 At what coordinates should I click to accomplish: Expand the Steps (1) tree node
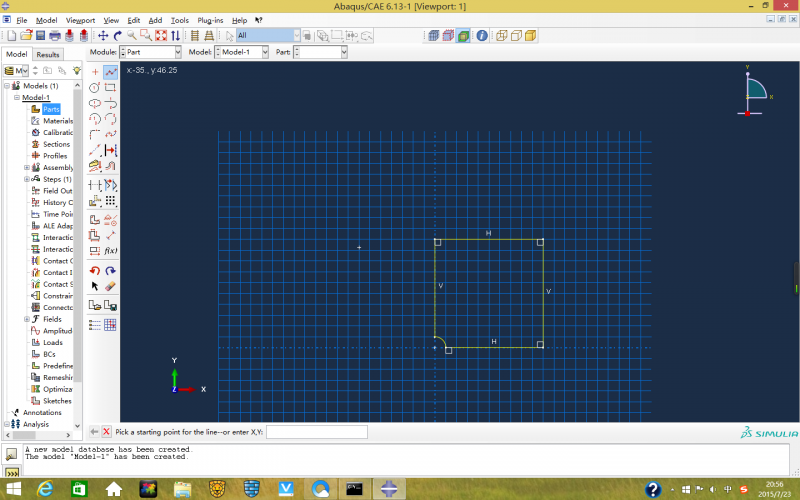click(27, 179)
